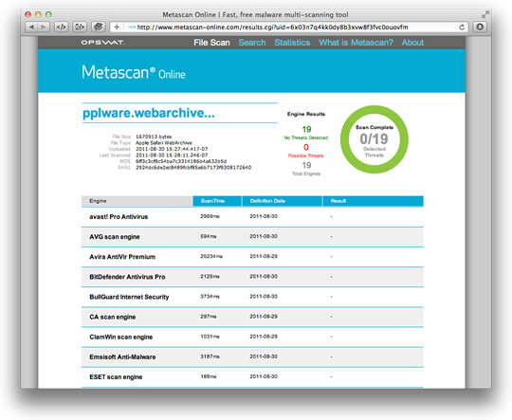Select ESET scan engine row name

tap(116, 377)
